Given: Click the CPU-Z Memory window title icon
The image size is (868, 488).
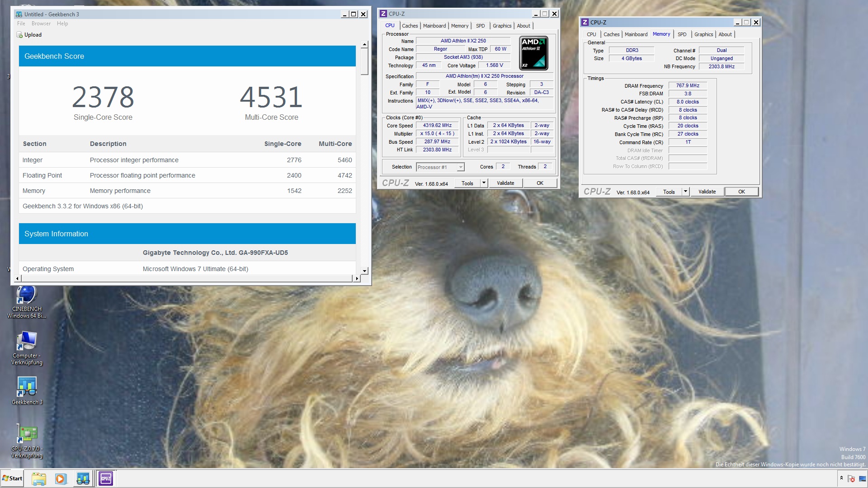Looking at the screenshot, I should tap(585, 22).
